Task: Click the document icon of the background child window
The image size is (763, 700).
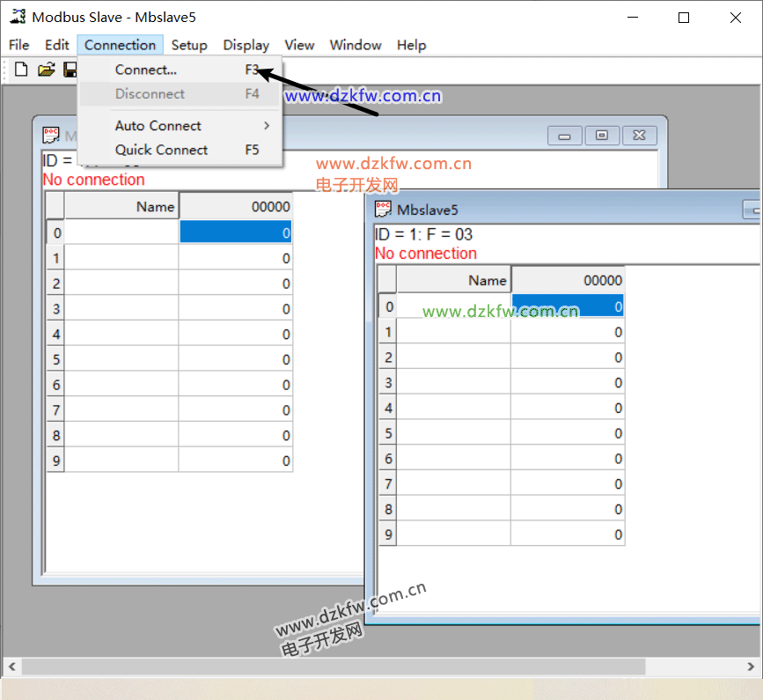Action: [51, 136]
